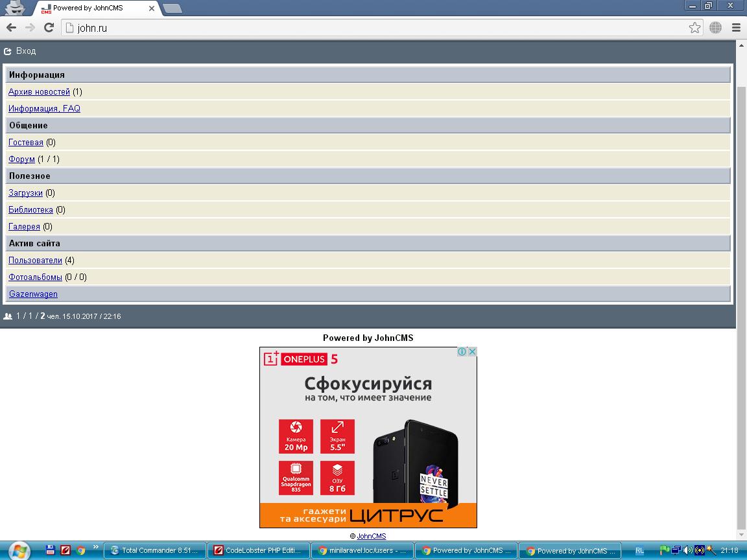Open the Библиотека link
Viewport: 747px width, 560px height.
pyautogui.click(x=30, y=209)
